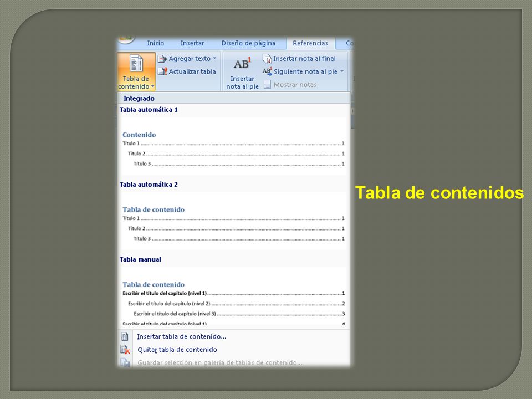This screenshot has height=399, width=532.
Task: Select the Contenido preview thumbnail
Action: click(233, 146)
